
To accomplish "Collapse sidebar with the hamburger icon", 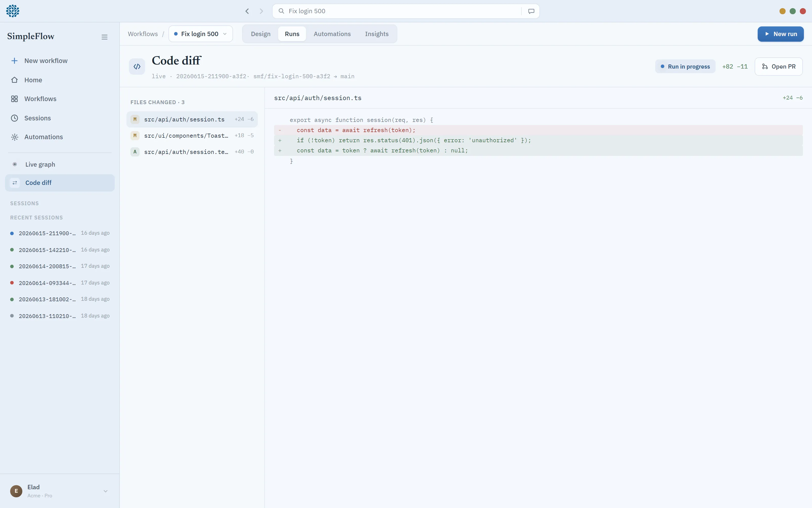I will [104, 37].
